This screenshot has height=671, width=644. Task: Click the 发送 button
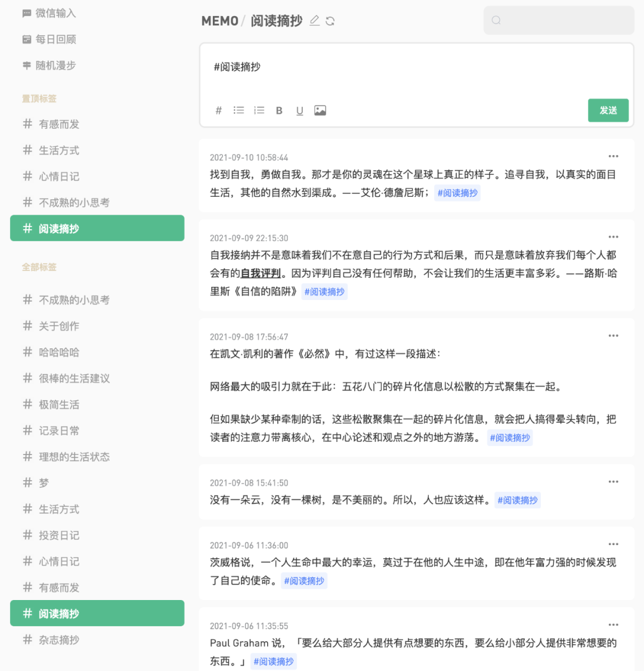[x=608, y=110]
